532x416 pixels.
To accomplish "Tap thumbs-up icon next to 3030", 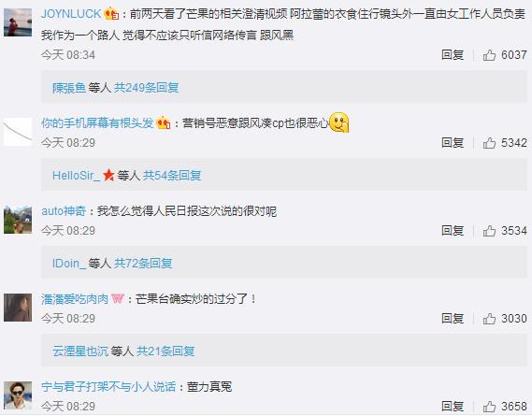I will pyautogui.click(x=489, y=319).
